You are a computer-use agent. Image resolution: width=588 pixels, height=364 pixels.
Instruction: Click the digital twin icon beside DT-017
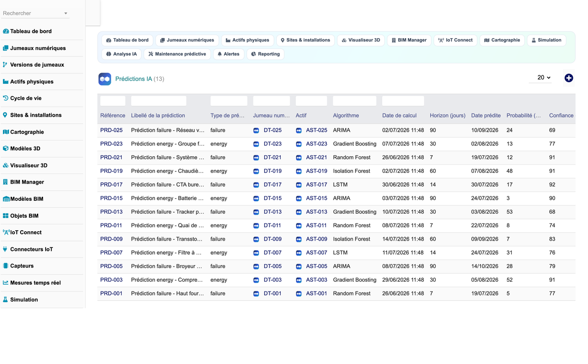[x=256, y=185]
